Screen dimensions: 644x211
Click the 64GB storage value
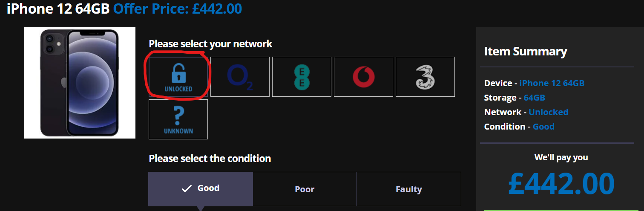coord(534,98)
